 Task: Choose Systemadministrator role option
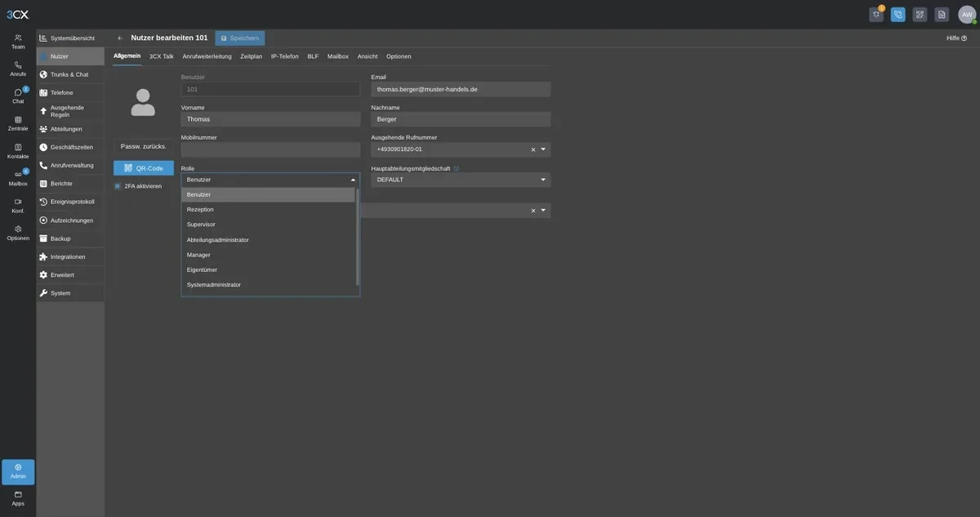pos(268,285)
